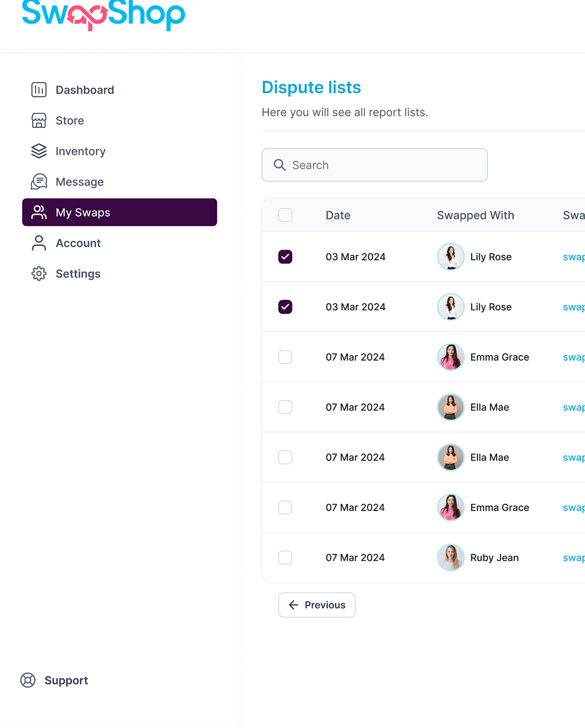Tick the first Emma Grace row checkbox
585x728 pixels.
point(286,357)
